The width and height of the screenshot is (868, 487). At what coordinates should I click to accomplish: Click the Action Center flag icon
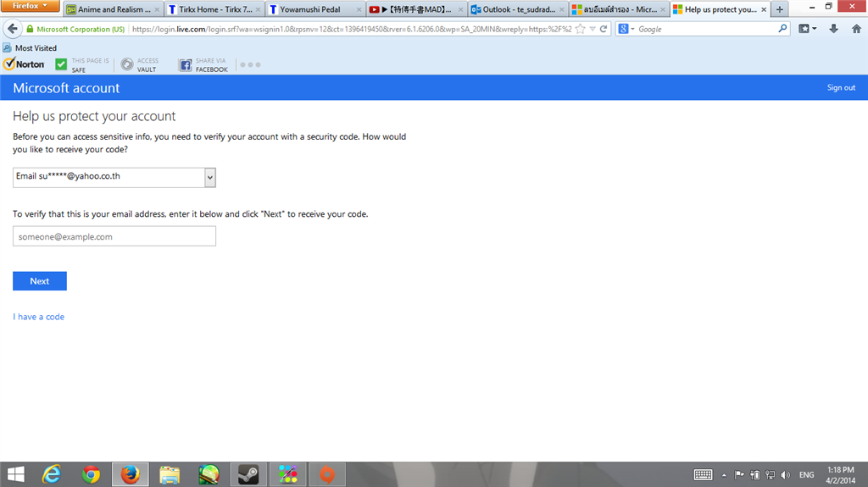pos(739,475)
